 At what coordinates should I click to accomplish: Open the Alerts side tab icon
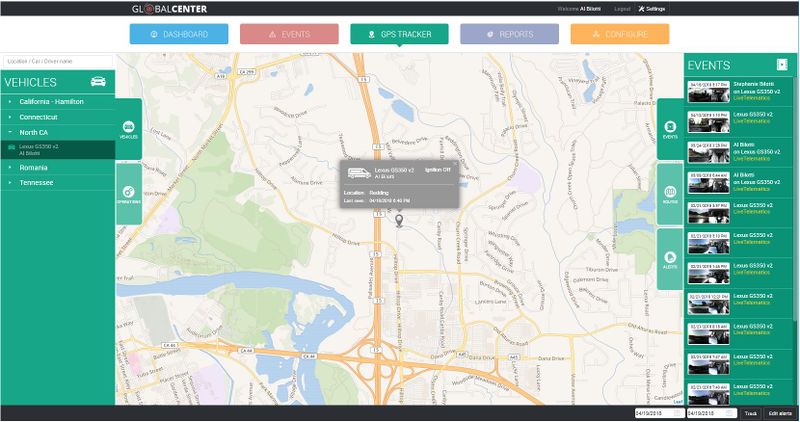click(x=670, y=259)
